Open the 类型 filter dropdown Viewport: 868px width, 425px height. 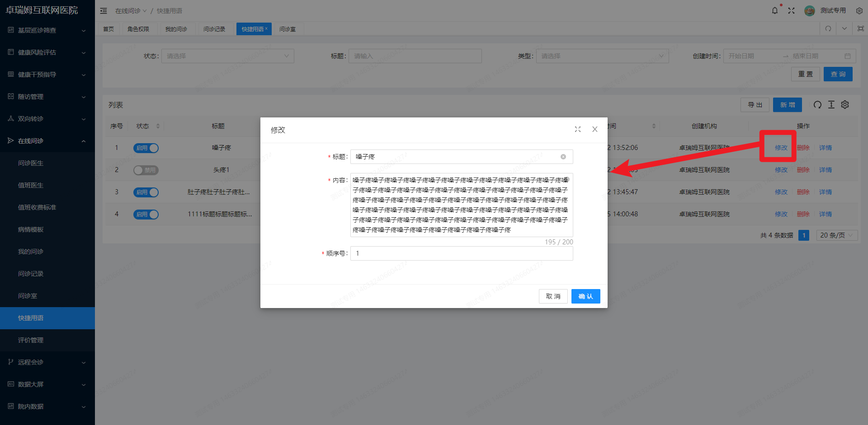click(602, 56)
